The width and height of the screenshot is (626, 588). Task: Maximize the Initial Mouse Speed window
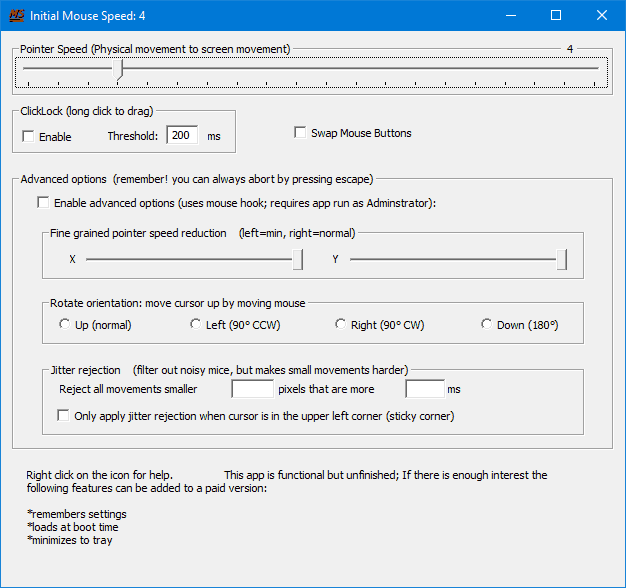[x=556, y=16]
